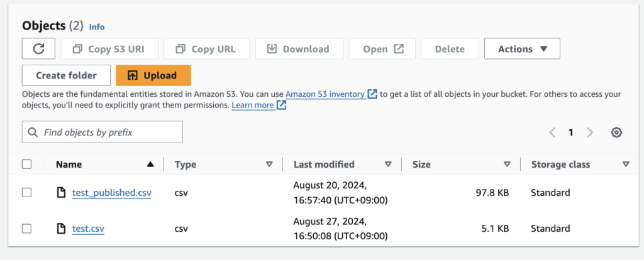Click external link icon after Learn more
This screenshot has width=644, height=260.
click(281, 106)
